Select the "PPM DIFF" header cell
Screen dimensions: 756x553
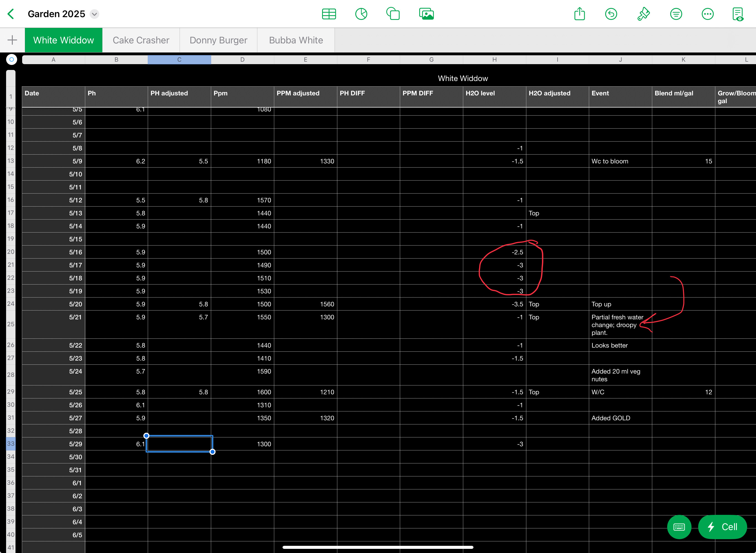point(431,97)
